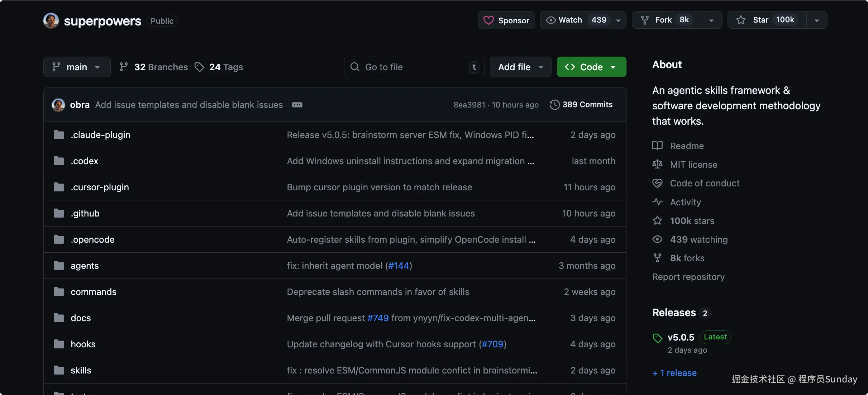Open the Star lists dropdown arrow
Viewport: 868px width, 395px height.
(x=817, y=20)
